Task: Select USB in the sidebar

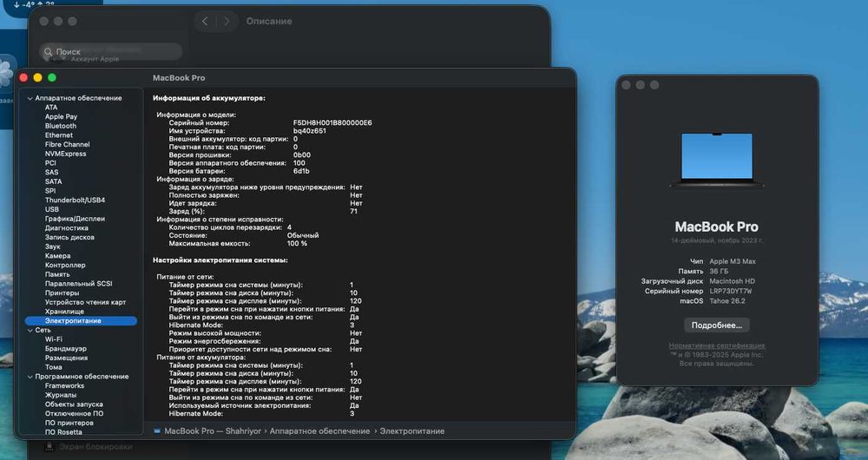Action: (x=52, y=209)
